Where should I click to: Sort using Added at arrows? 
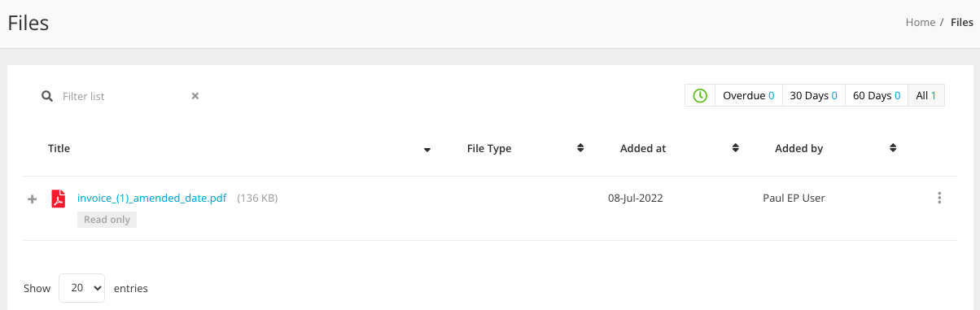coord(735,148)
